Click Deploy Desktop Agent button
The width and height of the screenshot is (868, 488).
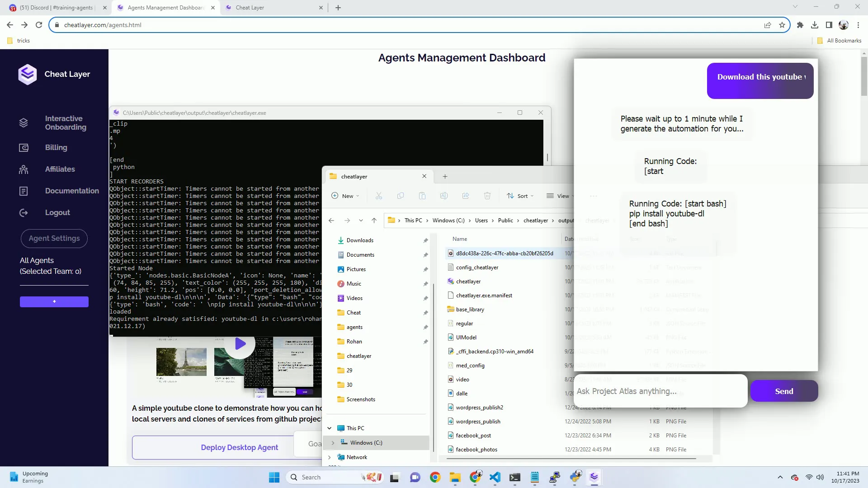[x=239, y=447]
